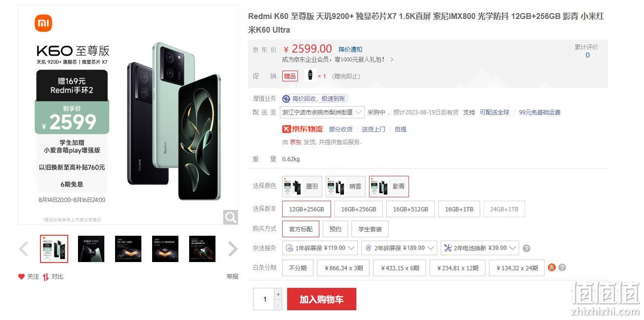
Task: Show previous thumbnails with left arrow
Action: (x=23, y=249)
